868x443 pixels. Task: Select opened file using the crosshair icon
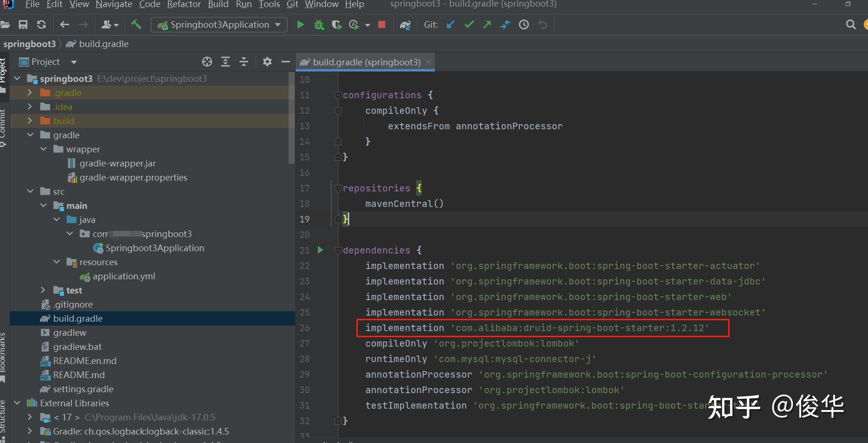point(207,62)
